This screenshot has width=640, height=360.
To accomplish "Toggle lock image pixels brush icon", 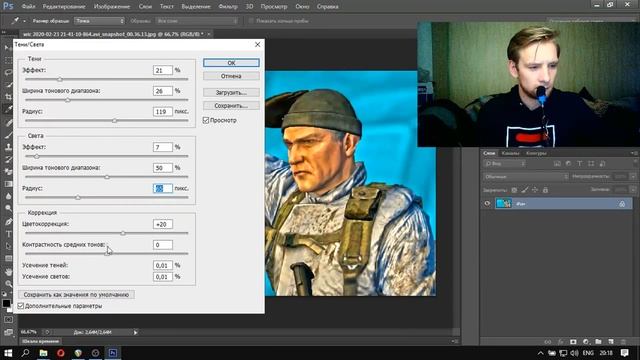I will click(x=524, y=190).
